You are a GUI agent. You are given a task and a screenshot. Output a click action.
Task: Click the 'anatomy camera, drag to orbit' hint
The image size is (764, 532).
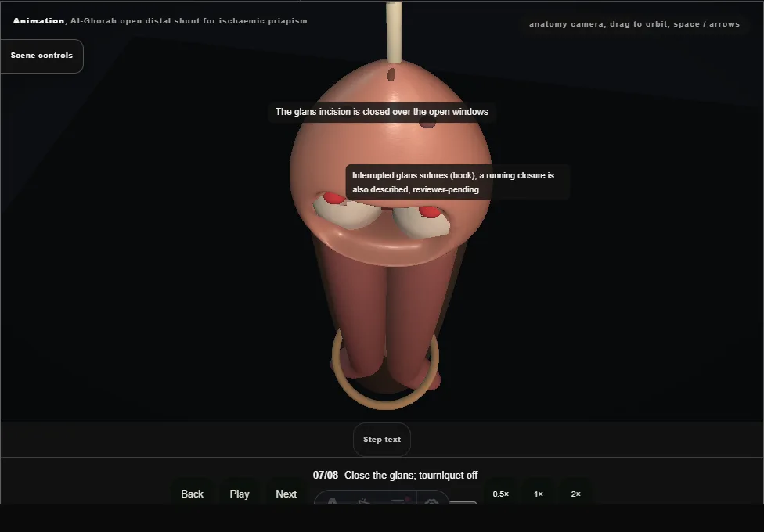tap(634, 24)
